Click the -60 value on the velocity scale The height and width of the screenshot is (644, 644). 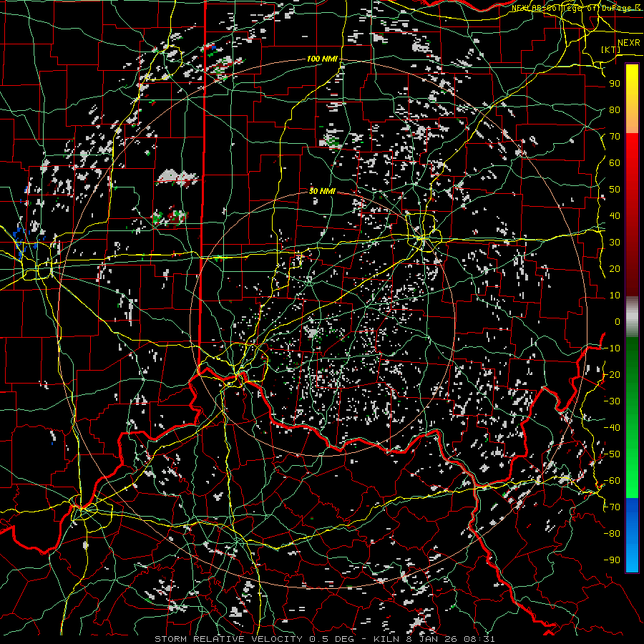612,481
